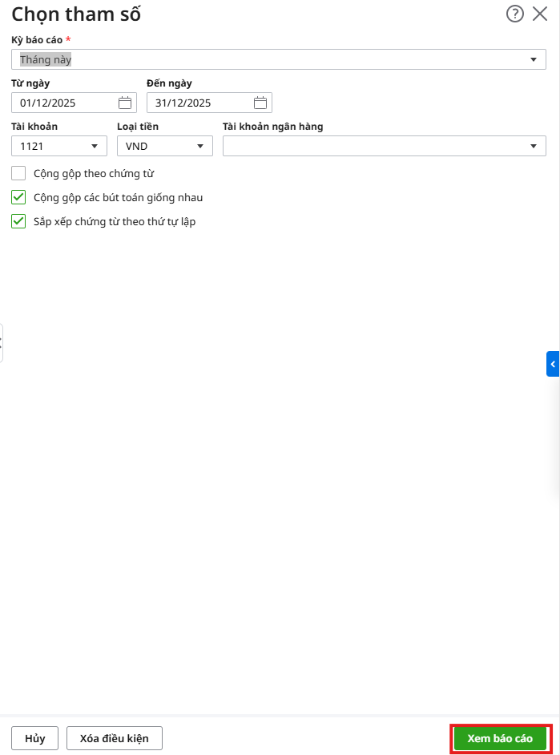Click the Từ ngày date field 01/12/2025
This screenshot has height=755, width=560.
coord(64,103)
